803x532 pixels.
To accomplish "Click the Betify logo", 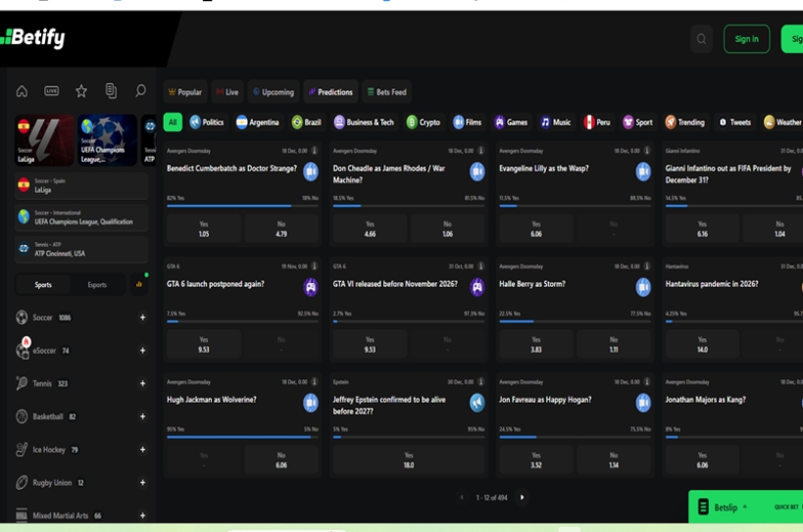I will click(33, 38).
